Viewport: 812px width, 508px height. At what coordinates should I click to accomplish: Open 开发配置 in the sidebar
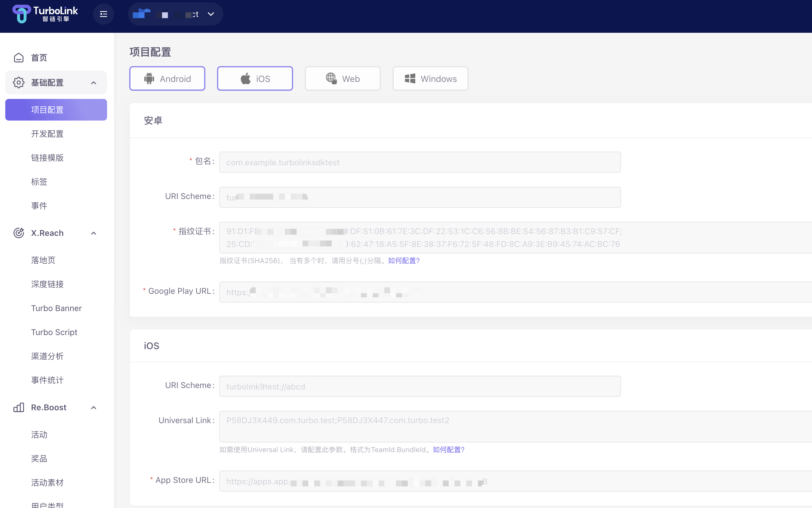[47, 134]
